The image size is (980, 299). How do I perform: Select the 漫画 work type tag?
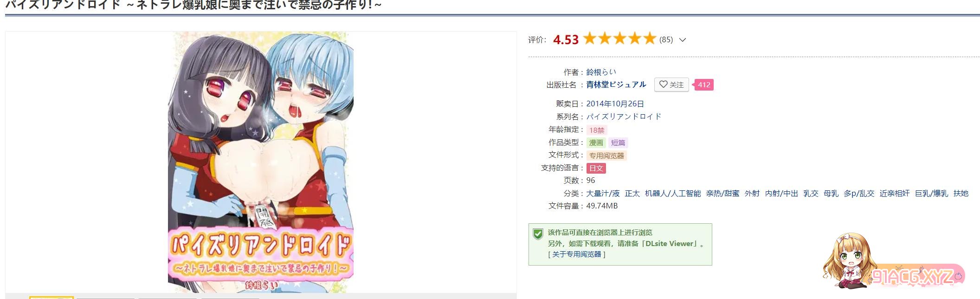click(x=596, y=143)
